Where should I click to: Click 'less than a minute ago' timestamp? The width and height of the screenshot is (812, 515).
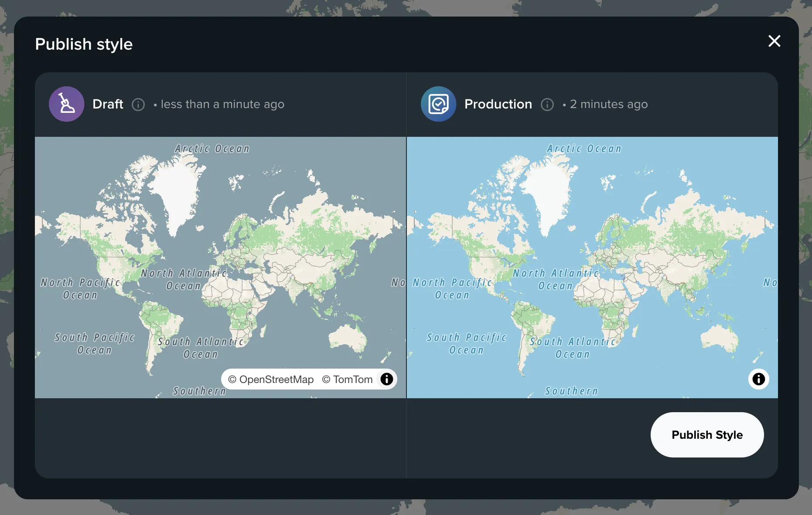[222, 105]
